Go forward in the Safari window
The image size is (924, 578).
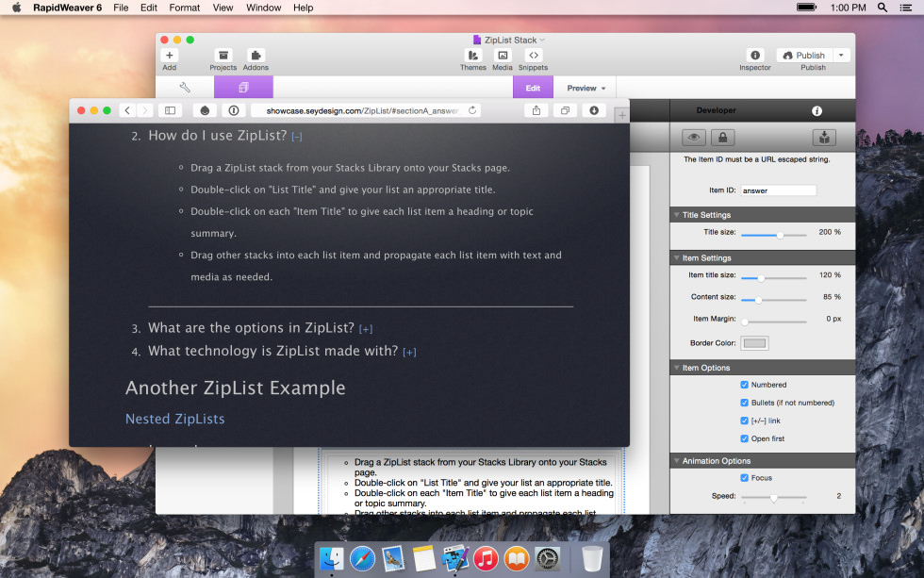point(144,110)
